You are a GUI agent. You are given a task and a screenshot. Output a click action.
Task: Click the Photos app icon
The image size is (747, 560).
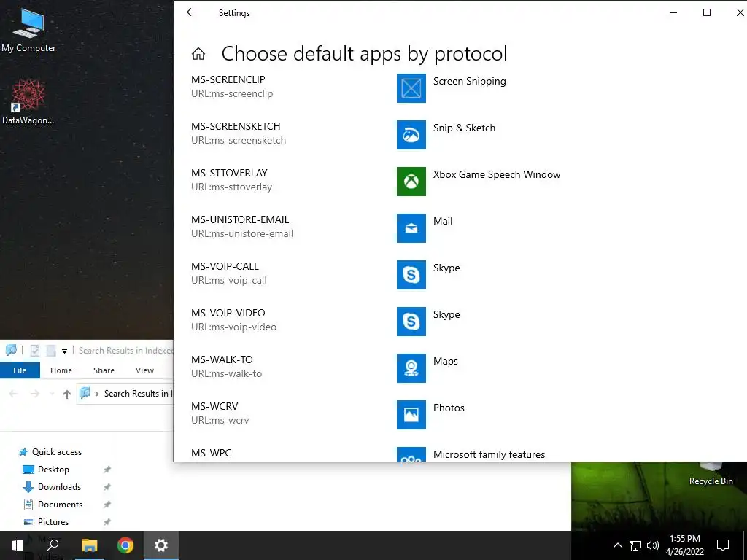(x=411, y=415)
